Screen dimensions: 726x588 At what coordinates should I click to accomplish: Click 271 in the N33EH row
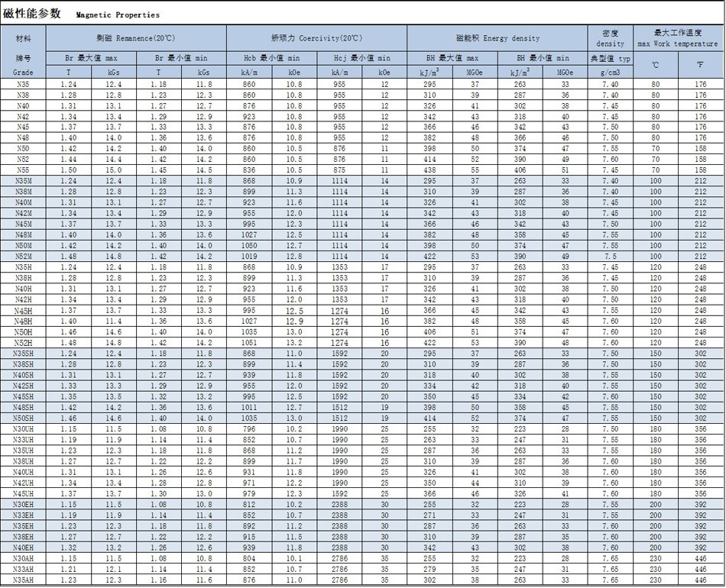pyautogui.click(x=429, y=515)
